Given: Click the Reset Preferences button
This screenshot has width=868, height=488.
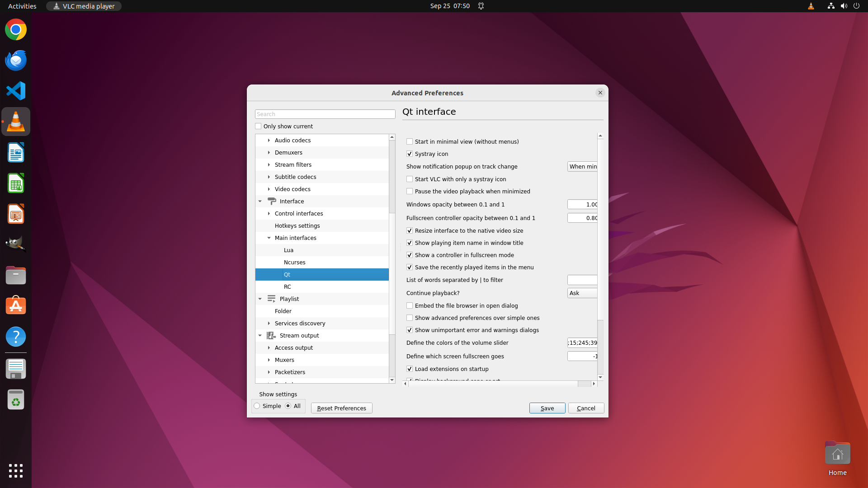Looking at the screenshot, I should [x=341, y=408].
